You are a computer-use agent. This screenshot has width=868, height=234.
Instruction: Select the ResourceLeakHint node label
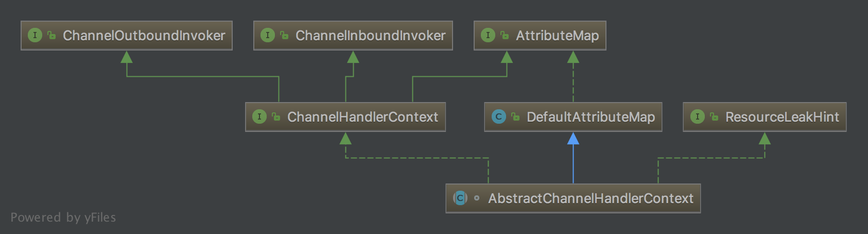[782, 117]
